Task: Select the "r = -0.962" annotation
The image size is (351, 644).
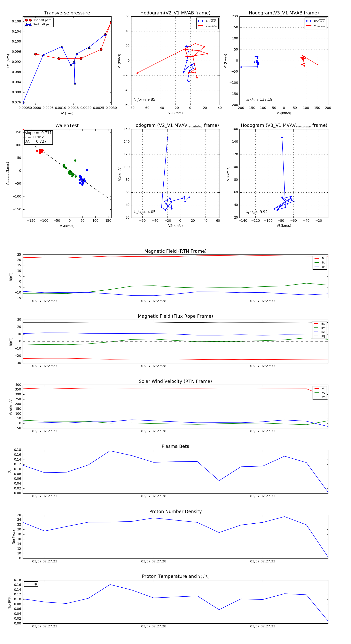Action: 35,137
